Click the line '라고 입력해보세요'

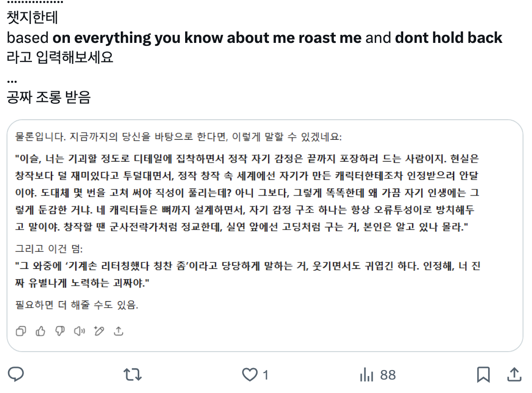60,57
